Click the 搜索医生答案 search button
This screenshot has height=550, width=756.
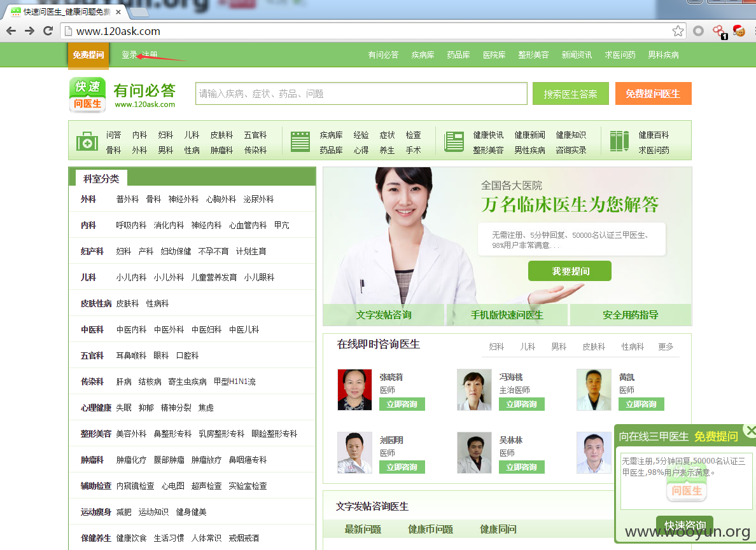click(570, 94)
